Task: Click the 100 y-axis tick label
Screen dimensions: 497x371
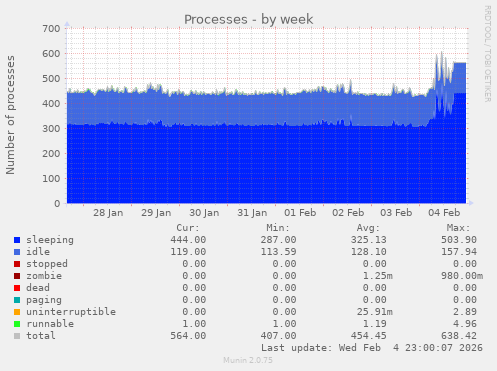Action: [51, 179]
